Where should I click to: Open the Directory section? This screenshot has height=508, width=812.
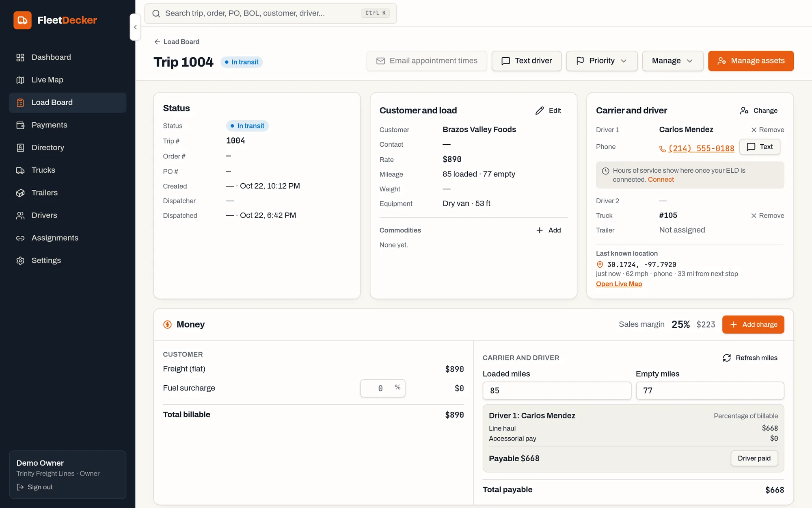click(x=67, y=148)
